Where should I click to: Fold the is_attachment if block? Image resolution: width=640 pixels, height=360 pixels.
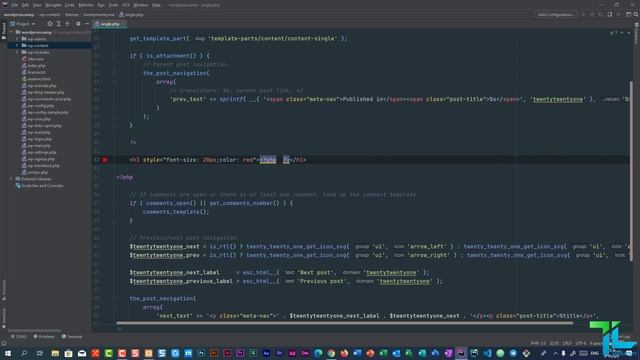click(x=114, y=56)
